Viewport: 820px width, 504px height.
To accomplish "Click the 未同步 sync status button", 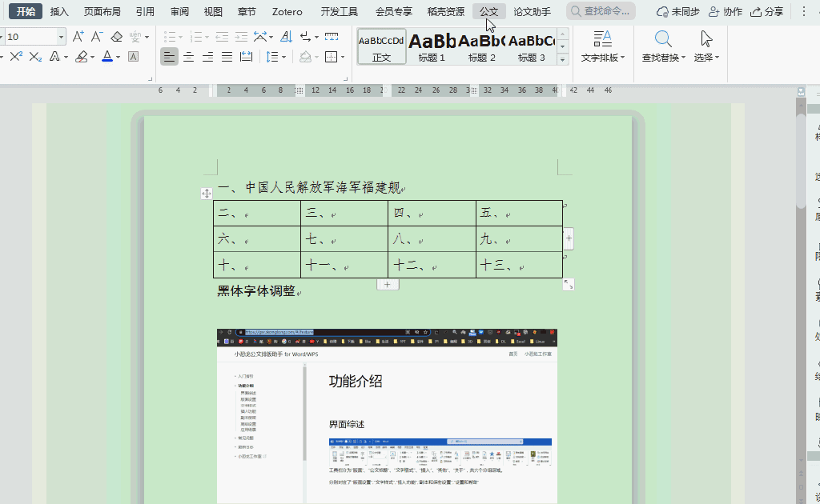I will coord(677,11).
